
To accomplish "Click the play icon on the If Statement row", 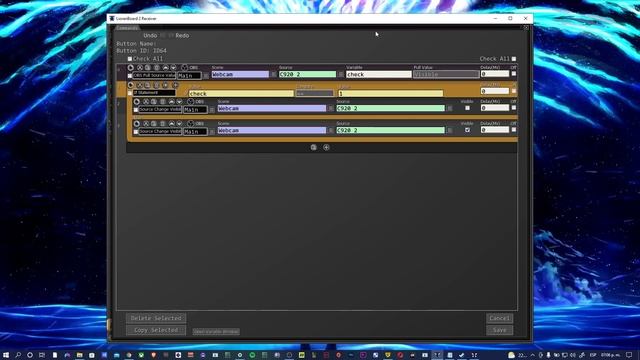I will pos(131,85).
